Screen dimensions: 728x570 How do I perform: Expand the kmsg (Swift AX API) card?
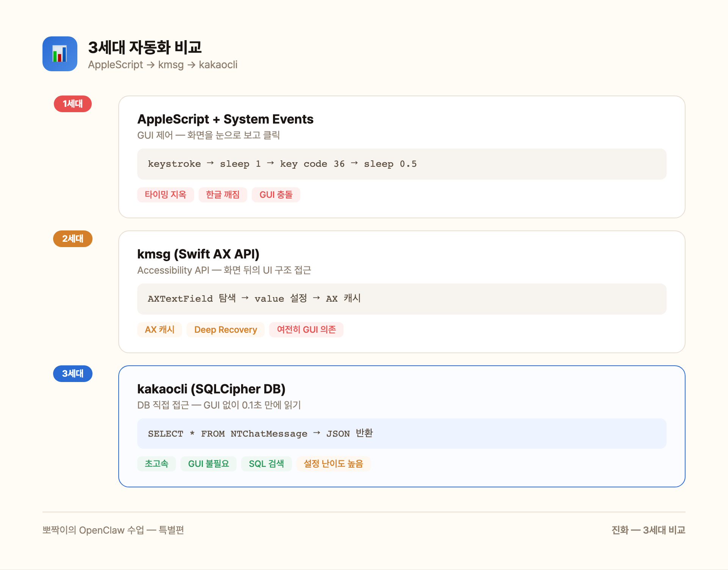tap(198, 254)
